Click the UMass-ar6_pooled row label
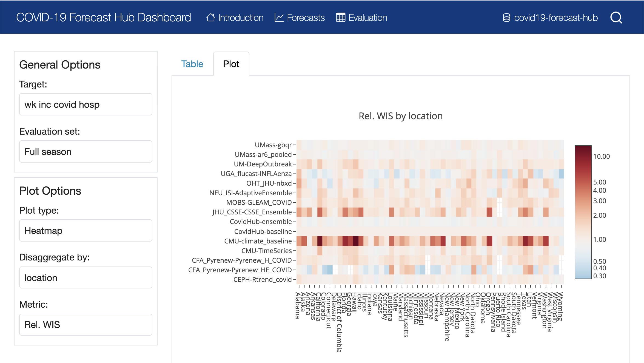644x363 pixels. click(263, 154)
